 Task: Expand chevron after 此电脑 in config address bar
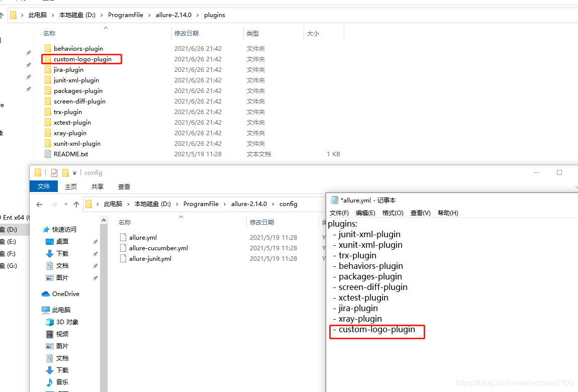click(x=128, y=204)
